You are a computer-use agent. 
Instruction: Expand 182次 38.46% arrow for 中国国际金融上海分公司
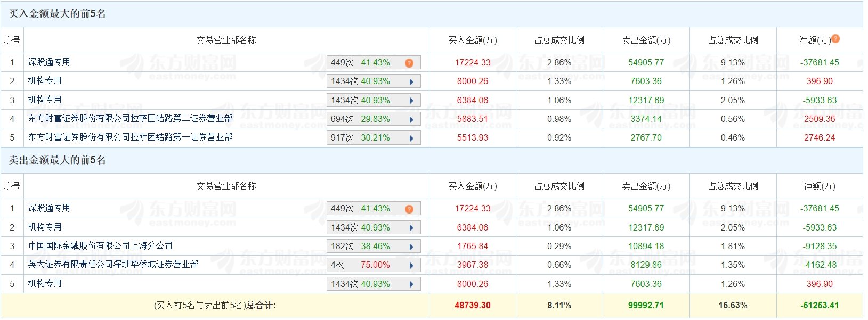click(411, 247)
